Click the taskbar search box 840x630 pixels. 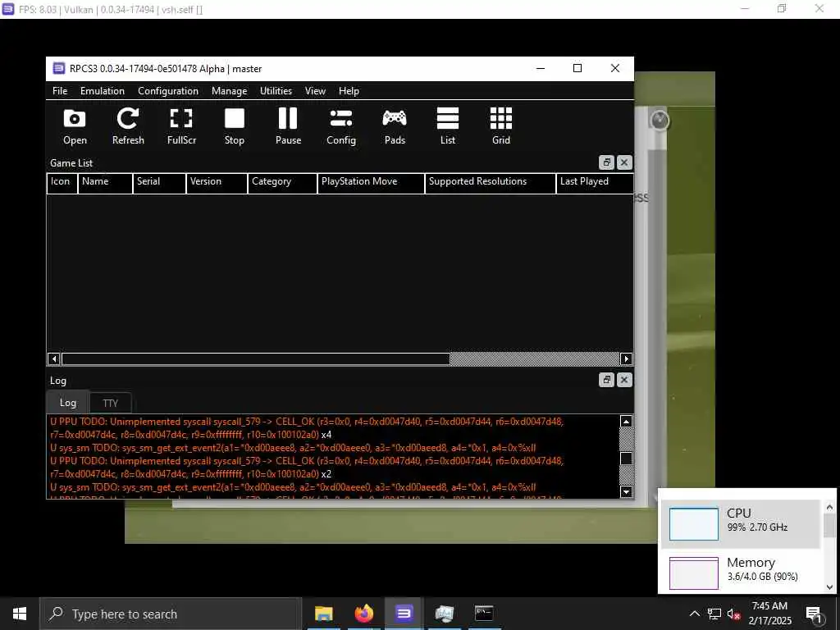click(x=171, y=614)
